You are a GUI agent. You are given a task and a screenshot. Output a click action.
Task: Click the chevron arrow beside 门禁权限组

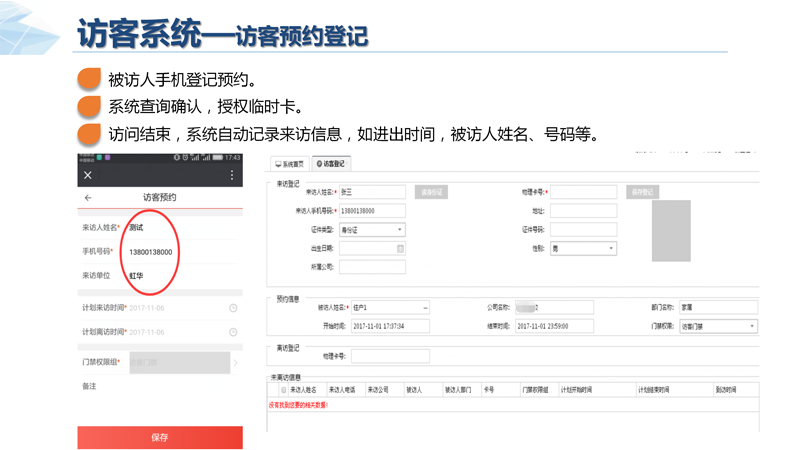click(x=236, y=362)
